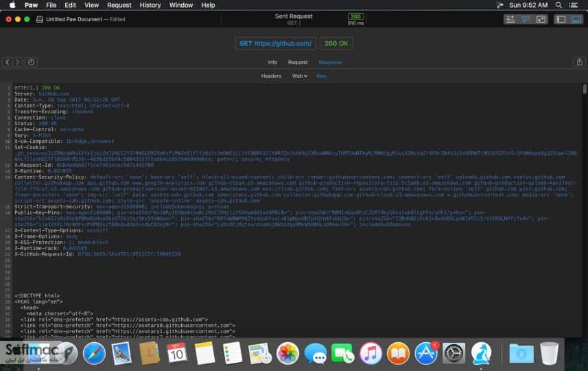Click Paw kangaroo icon in dock
Image resolution: width=588 pixels, height=371 pixels.
[481, 353]
